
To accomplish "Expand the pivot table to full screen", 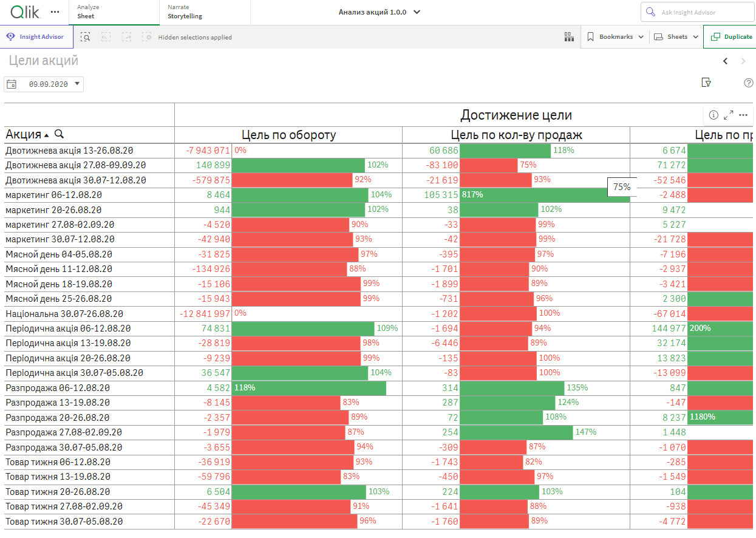I will pos(728,115).
